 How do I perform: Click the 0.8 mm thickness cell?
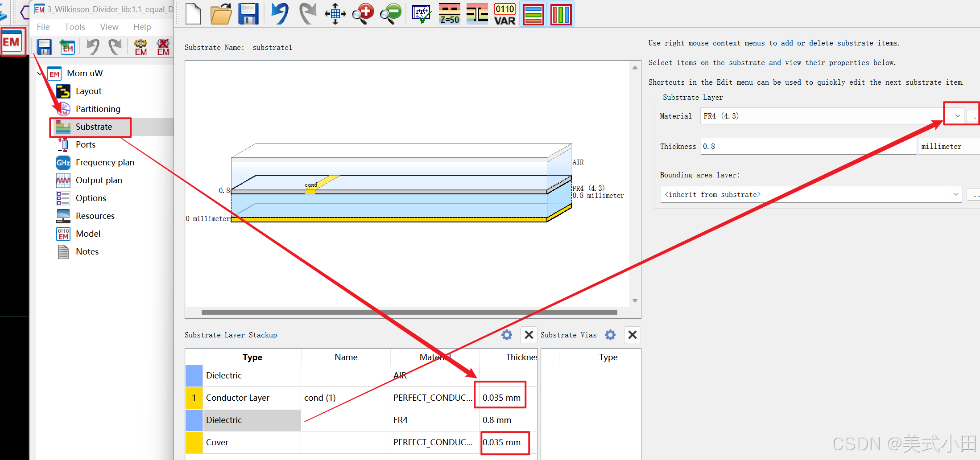(509, 420)
